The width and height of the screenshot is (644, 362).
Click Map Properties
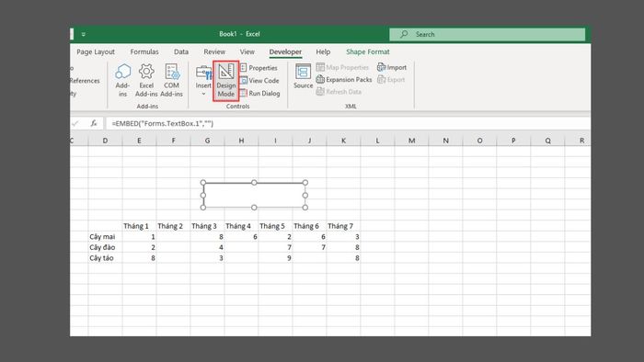342,67
